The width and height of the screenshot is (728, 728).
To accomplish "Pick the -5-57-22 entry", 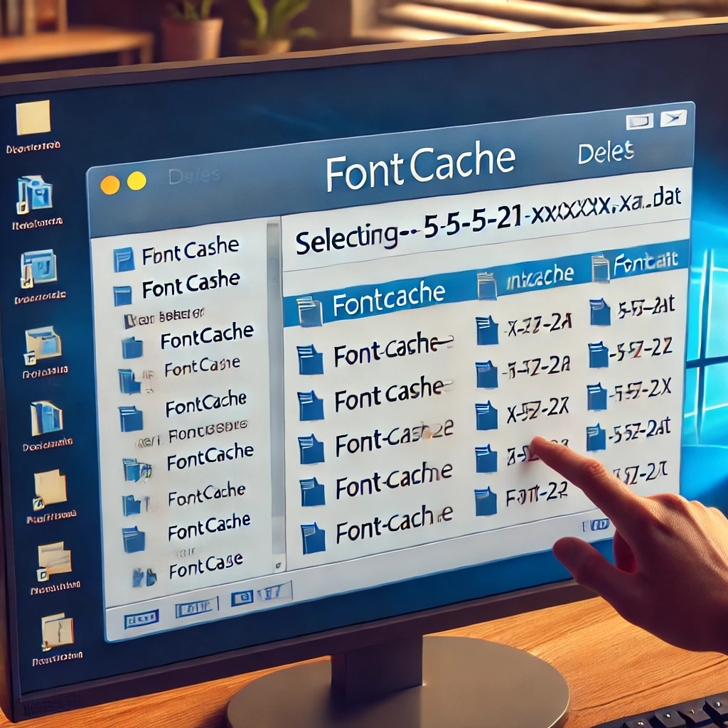I will pyautogui.click(x=642, y=350).
